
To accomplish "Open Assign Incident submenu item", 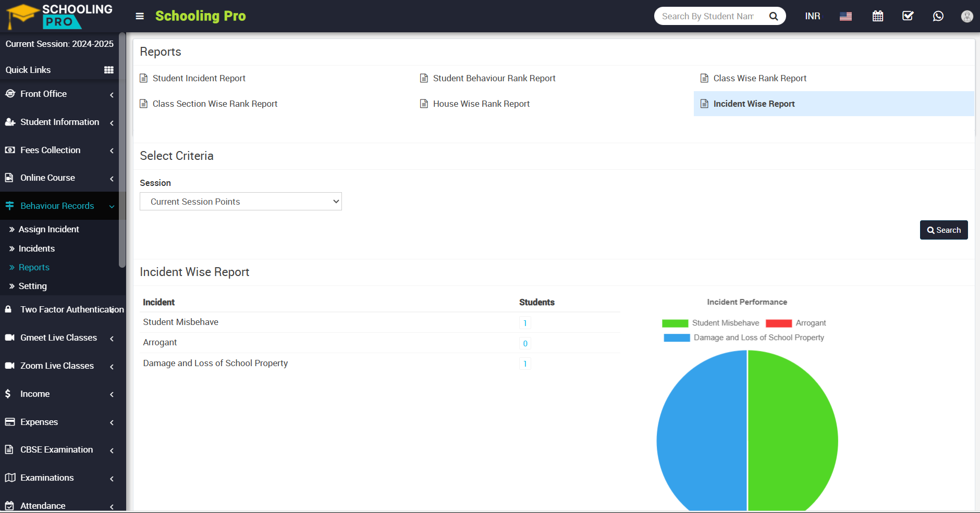I will [49, 229].
